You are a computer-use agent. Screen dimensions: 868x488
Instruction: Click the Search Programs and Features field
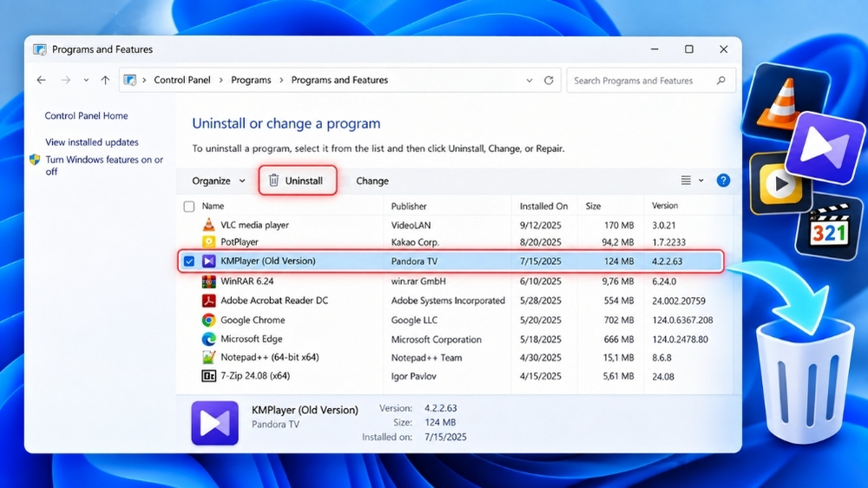pyautogui.click(x=651, y=80)
